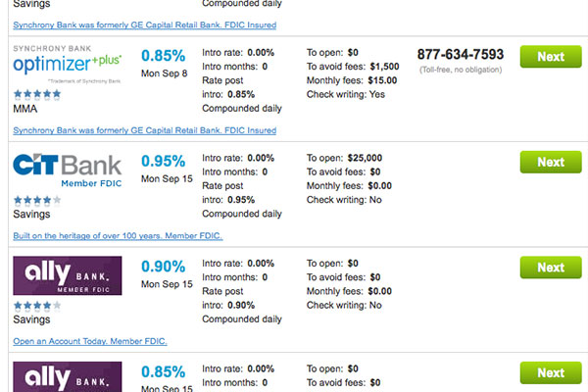Click the CIT Bank logo

coord(68,171)
